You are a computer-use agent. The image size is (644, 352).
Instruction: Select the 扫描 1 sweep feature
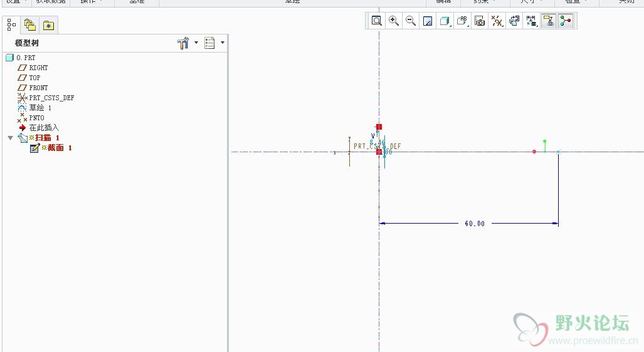40,138
